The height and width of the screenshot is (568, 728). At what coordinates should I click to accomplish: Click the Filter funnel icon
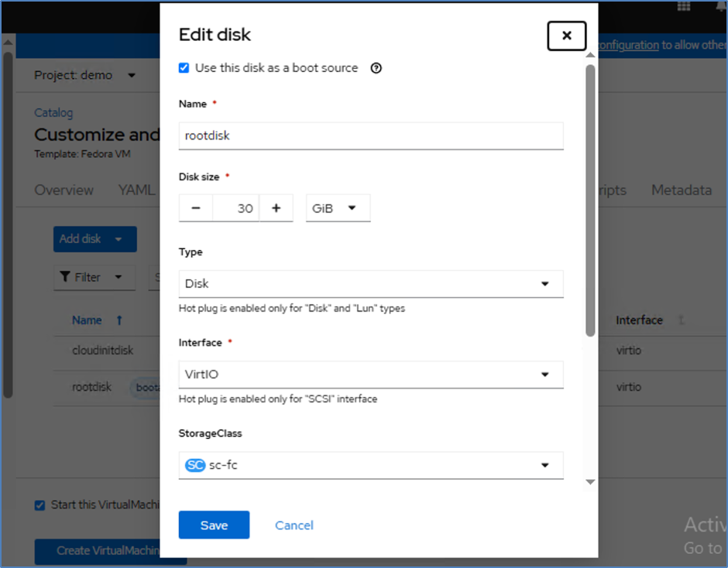(66, 277)
